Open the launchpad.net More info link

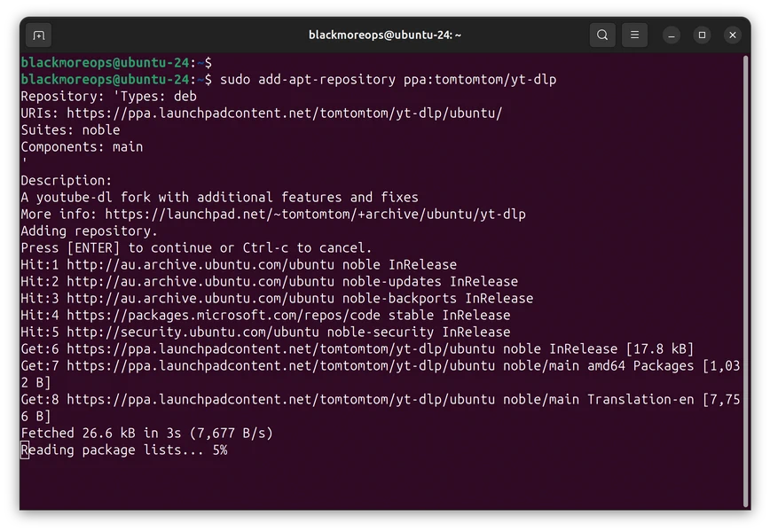[315, 215]
